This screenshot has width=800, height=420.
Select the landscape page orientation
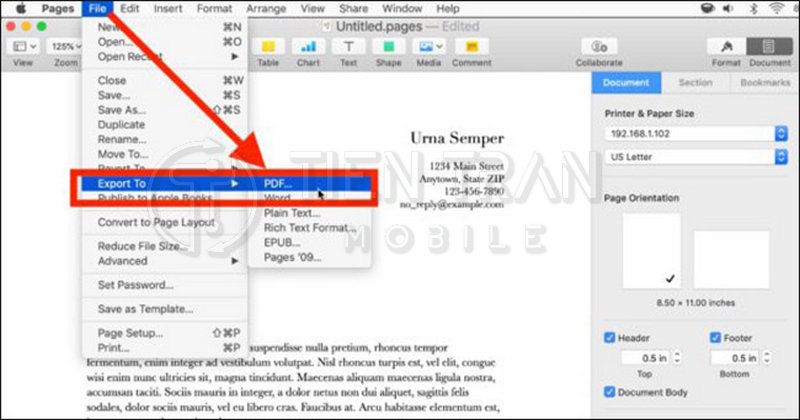coord(731,259)
